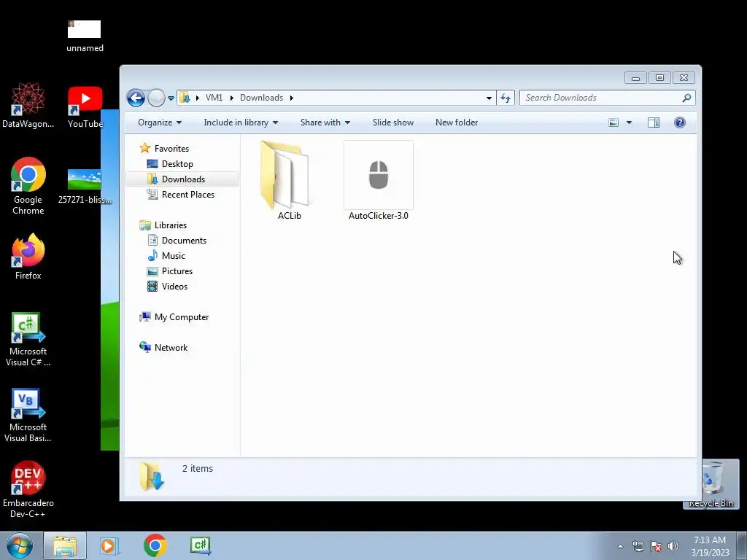747x560 pixels.
Task: Click the Refresh button beside address bar
Action: 506,98
